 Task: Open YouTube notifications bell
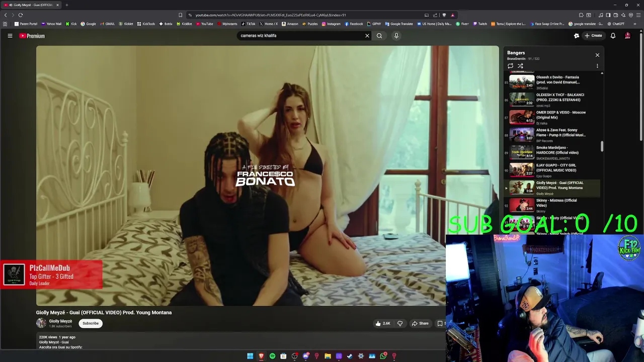pyautogui.click(x=613, y=36)
